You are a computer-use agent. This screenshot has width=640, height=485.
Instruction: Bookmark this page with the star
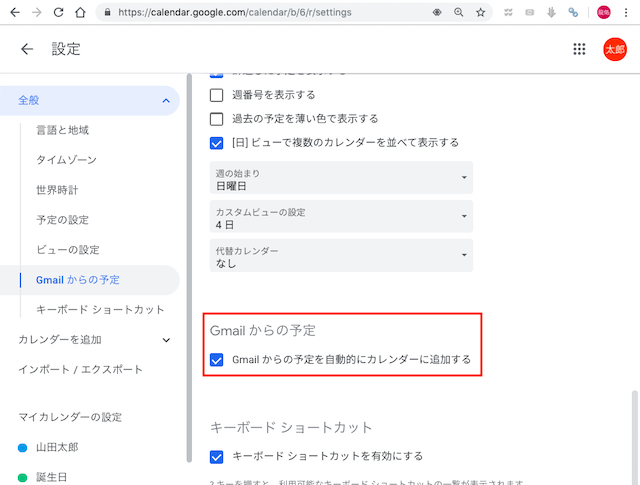click(480, 12)
